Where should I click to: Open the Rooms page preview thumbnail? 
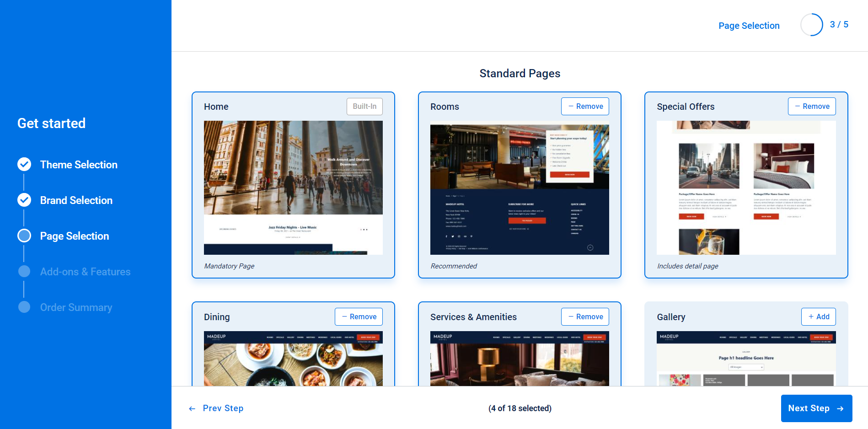pyautogui.click(x=520, y=188)
